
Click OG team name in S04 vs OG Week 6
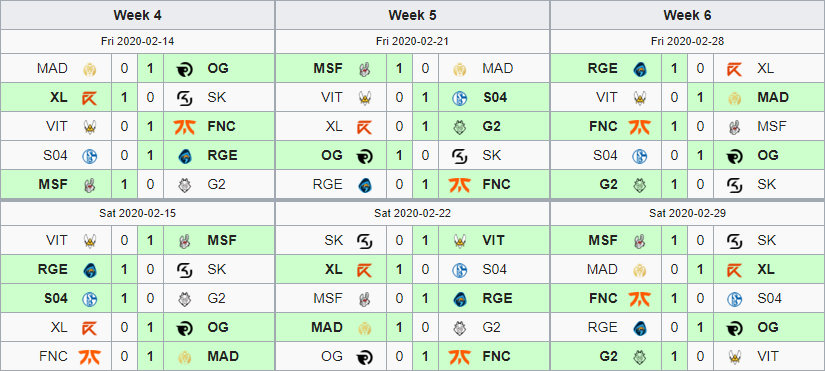click(x=768, y=155)
